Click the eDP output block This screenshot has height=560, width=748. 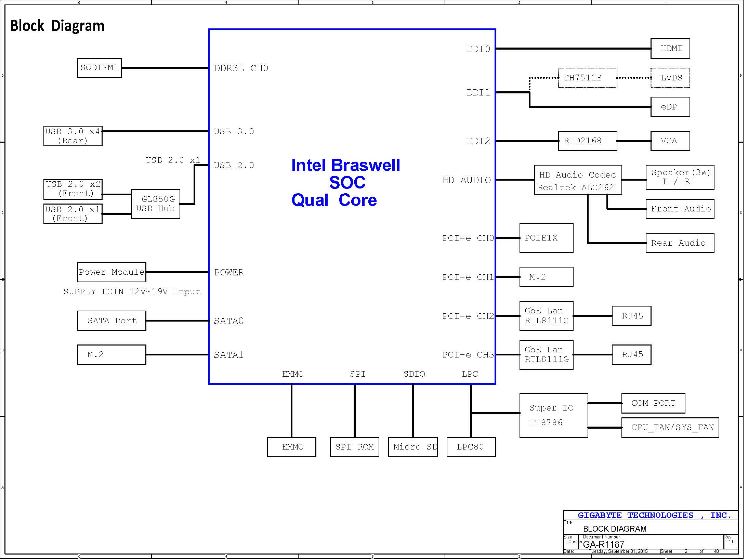(670, 107)
